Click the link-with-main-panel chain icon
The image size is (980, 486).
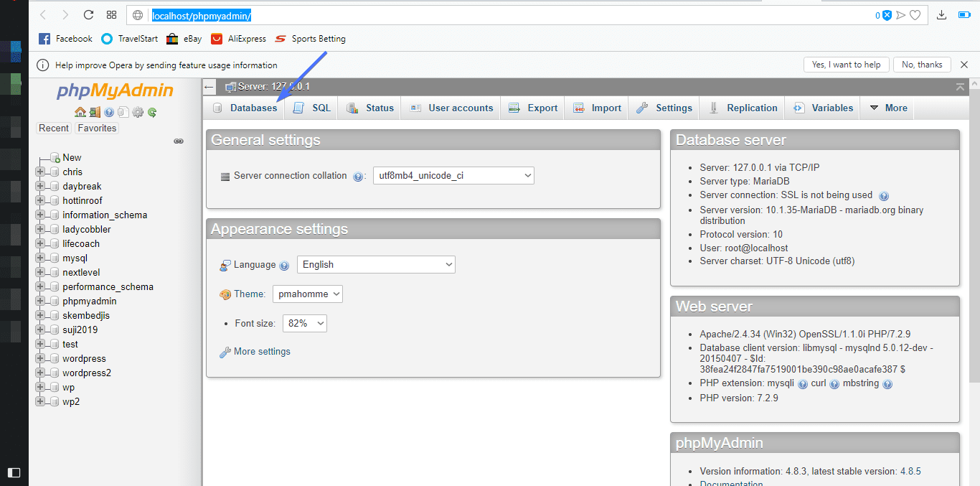pos(179,141)
